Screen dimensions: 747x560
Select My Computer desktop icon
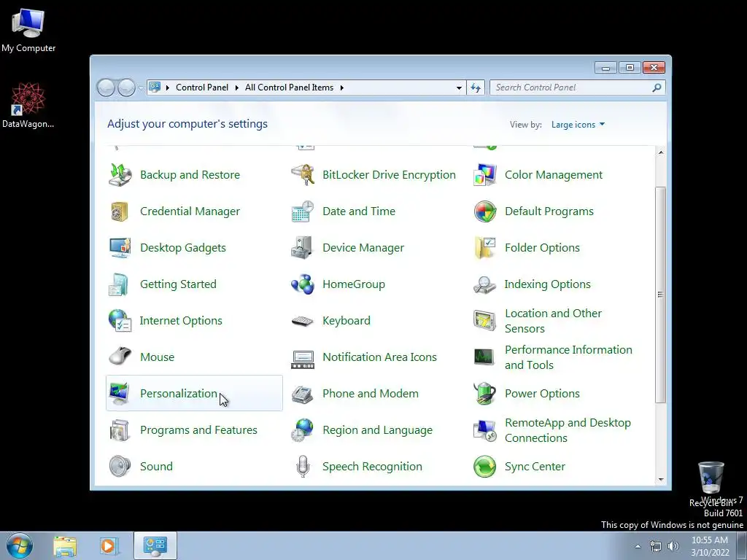[x=28, y=30]
